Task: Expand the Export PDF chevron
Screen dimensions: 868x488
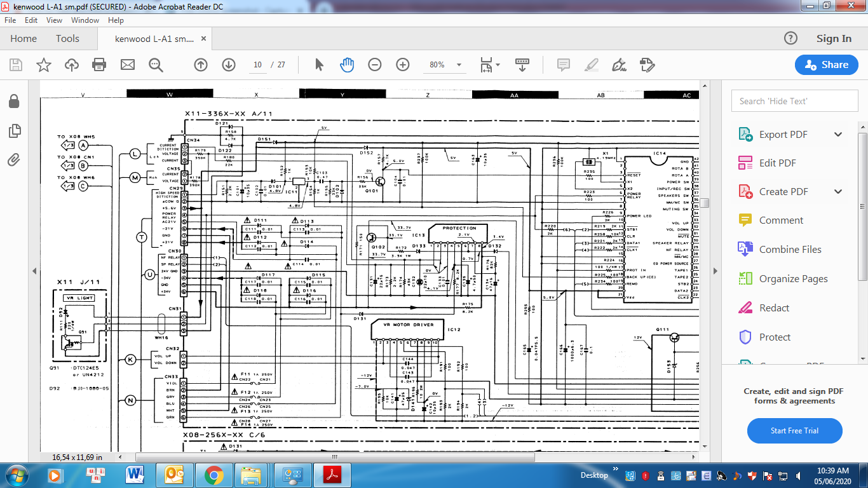Action: pos(838,135)
